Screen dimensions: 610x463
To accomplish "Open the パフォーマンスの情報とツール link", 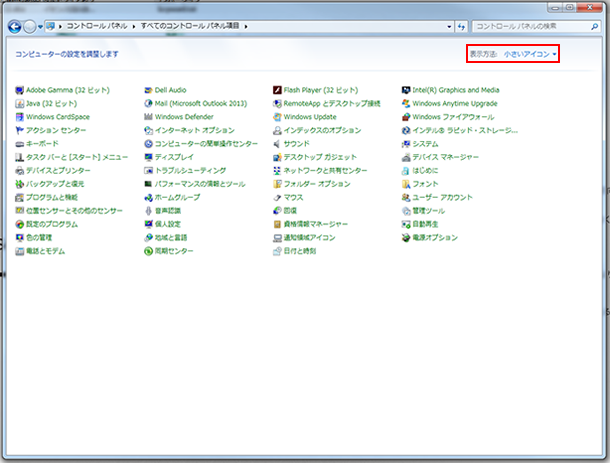I will [x=200, y=184].
